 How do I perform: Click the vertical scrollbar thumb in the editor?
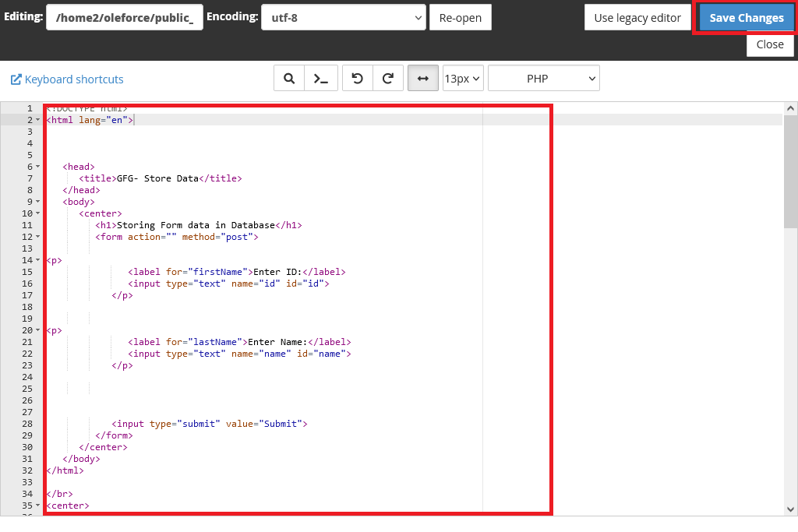point(790,171)
